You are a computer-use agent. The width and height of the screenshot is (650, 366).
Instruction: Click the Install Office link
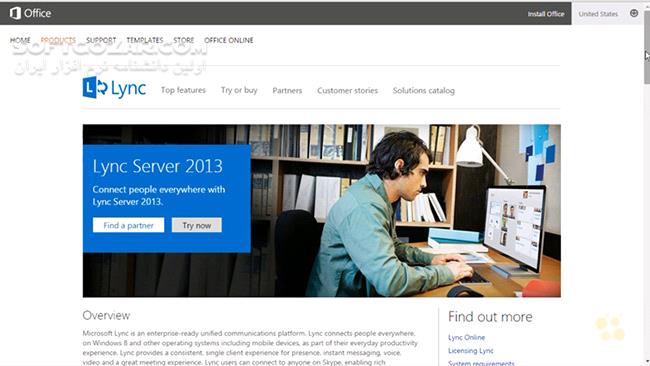(x=546, y=14)
